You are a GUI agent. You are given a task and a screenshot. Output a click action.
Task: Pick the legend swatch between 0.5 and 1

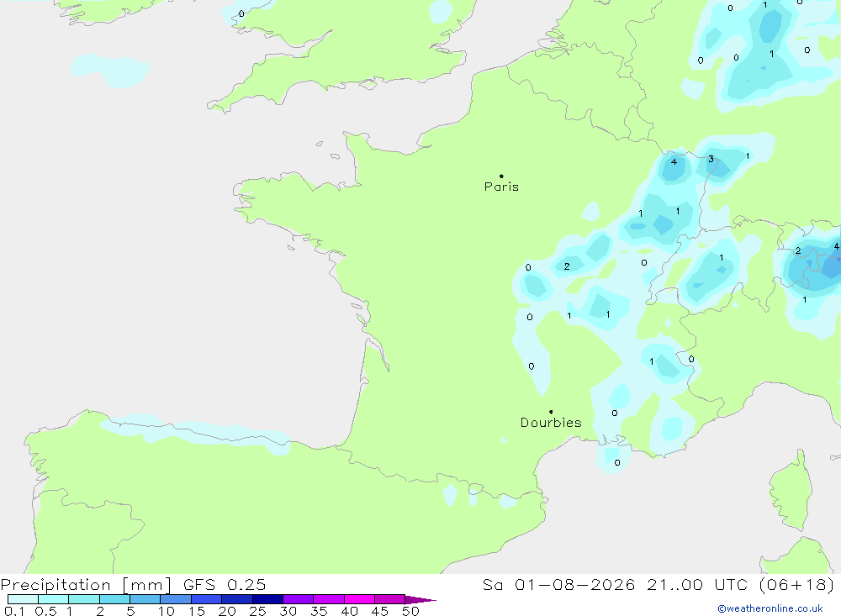[x=53, y=599]
